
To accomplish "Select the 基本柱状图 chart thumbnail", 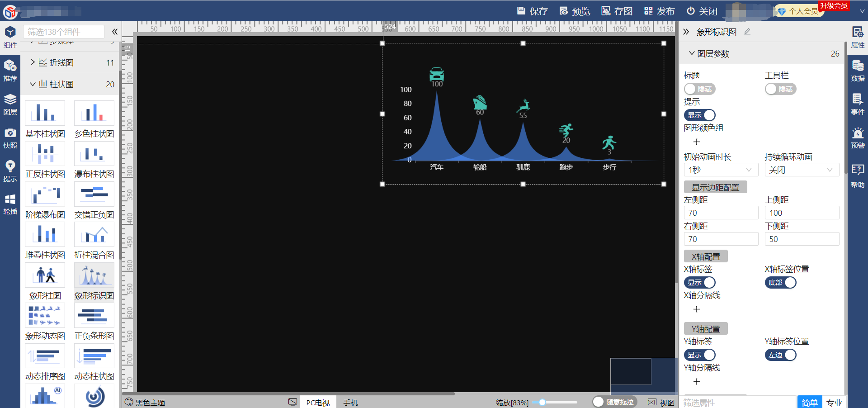I will [45, 113].
